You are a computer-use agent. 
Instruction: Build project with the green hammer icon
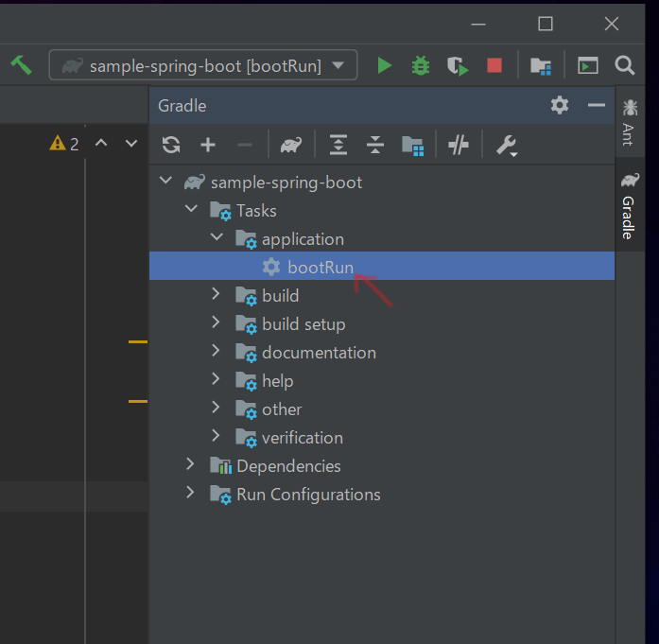pos(21,65)
